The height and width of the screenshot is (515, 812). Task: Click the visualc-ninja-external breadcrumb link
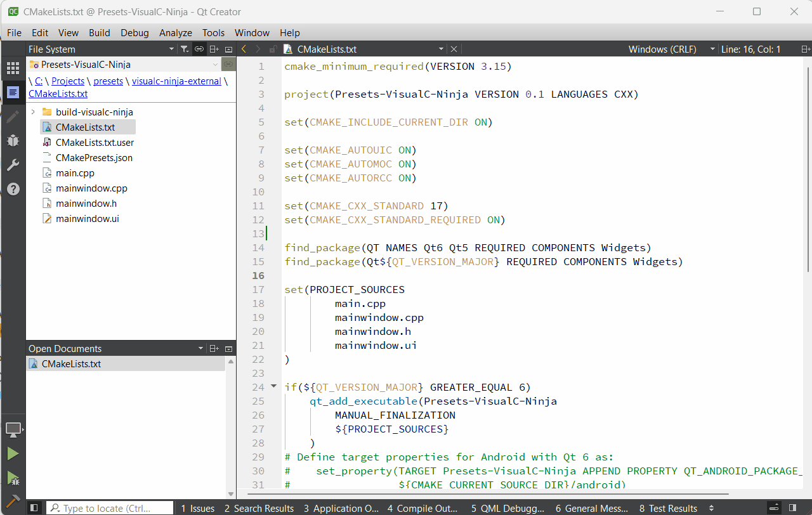tap(176, 81)
